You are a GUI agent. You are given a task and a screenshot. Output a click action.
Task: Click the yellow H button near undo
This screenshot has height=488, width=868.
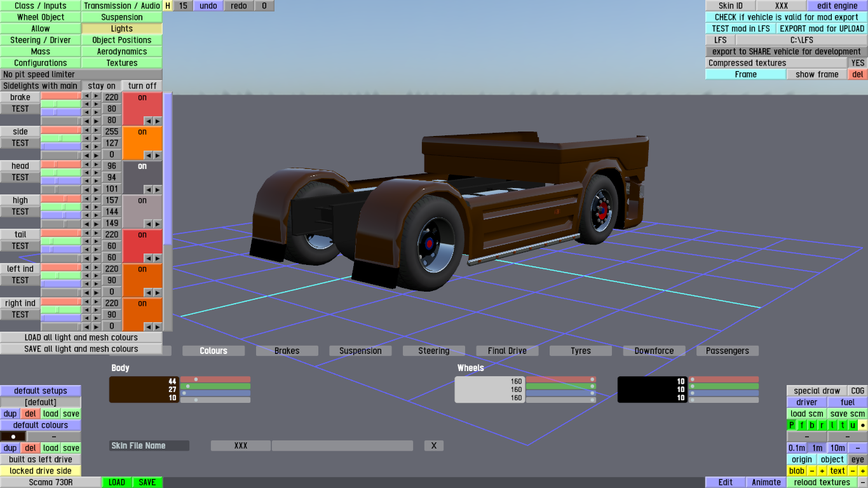point(168,6)
